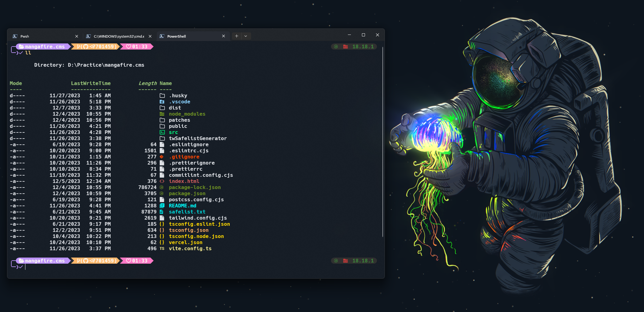Switch to the Pwsh tab
Image resolution: width=644 pixels, height=312 pixels.
(45, 36)
